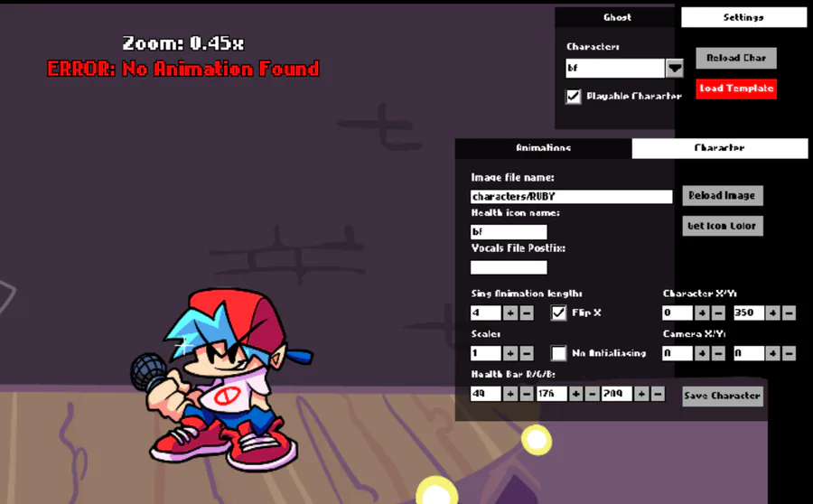813x504 pixels.
Task: Decrease Camera X with minus button
Action: 718,353
